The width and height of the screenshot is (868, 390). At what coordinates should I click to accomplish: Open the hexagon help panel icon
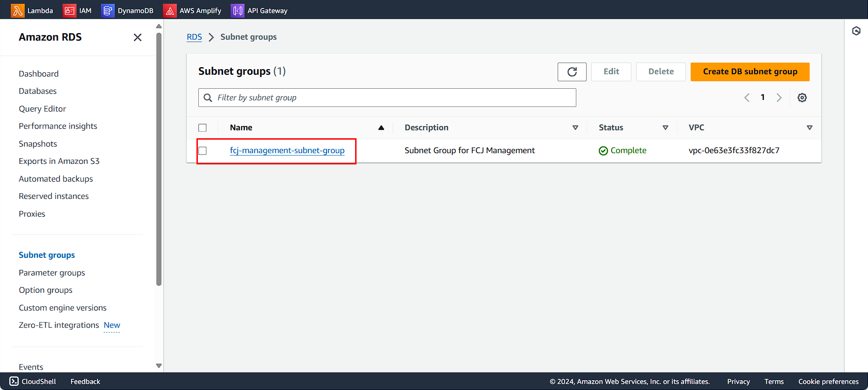click(x=856, y=31)
